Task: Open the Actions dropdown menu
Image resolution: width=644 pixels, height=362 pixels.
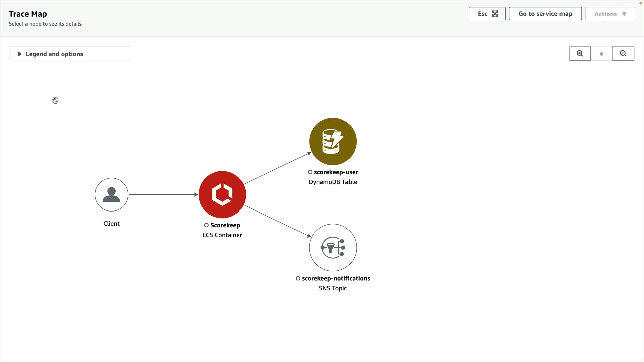Action: (x=610, y=14)
